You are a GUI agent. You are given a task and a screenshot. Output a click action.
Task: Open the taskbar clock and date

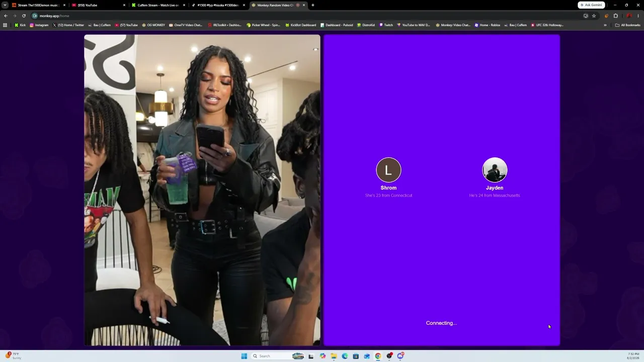[633, 356]
